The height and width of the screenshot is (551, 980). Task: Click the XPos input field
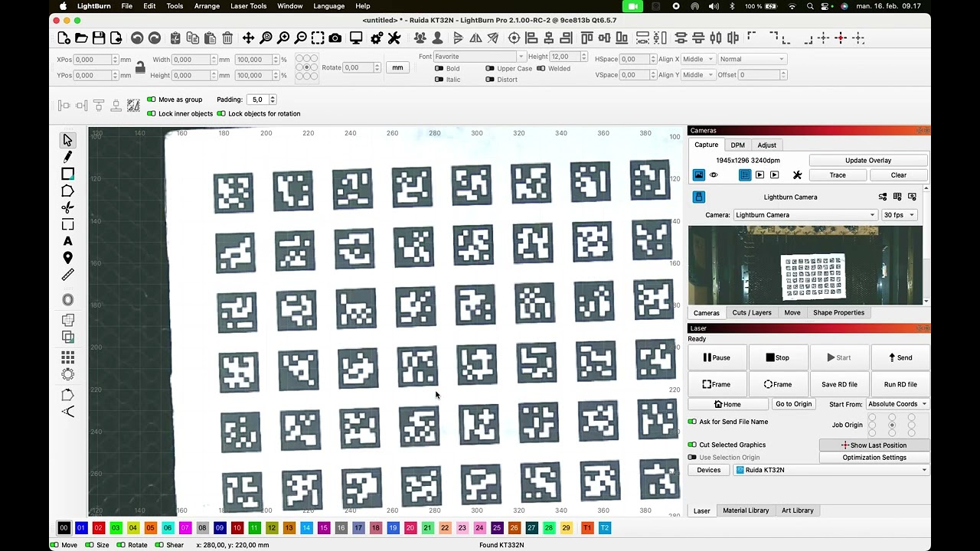(x=93, y=60)
